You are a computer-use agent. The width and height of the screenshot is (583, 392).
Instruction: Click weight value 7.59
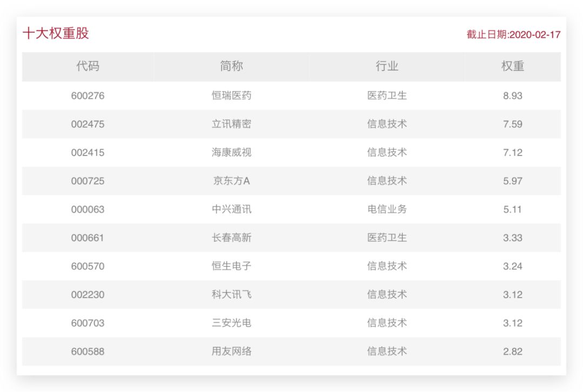(x=513, y=124)
